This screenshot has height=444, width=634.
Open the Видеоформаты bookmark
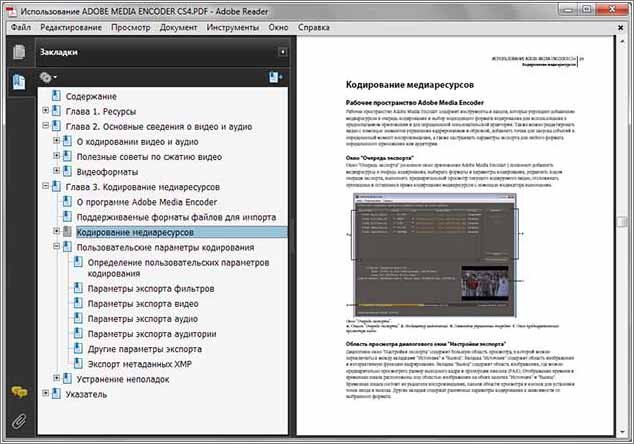click(107, 172)
